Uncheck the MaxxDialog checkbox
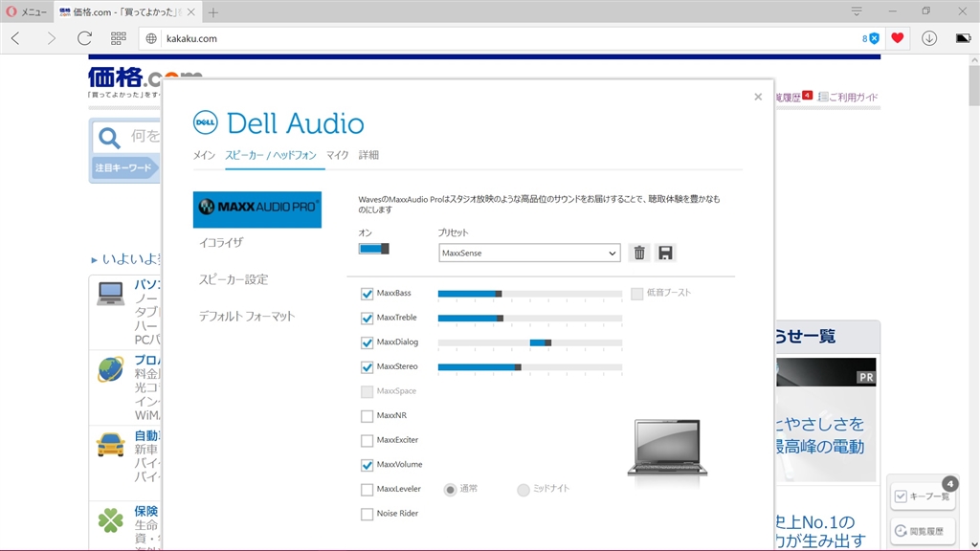This screenshot has height=551, width=980. point(367,342)
